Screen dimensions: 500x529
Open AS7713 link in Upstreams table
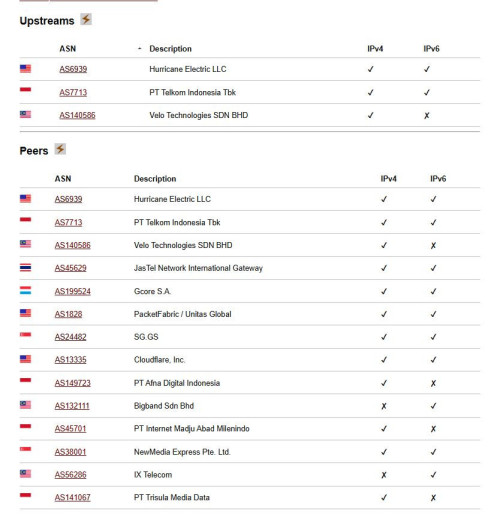[x=73, y=92]
